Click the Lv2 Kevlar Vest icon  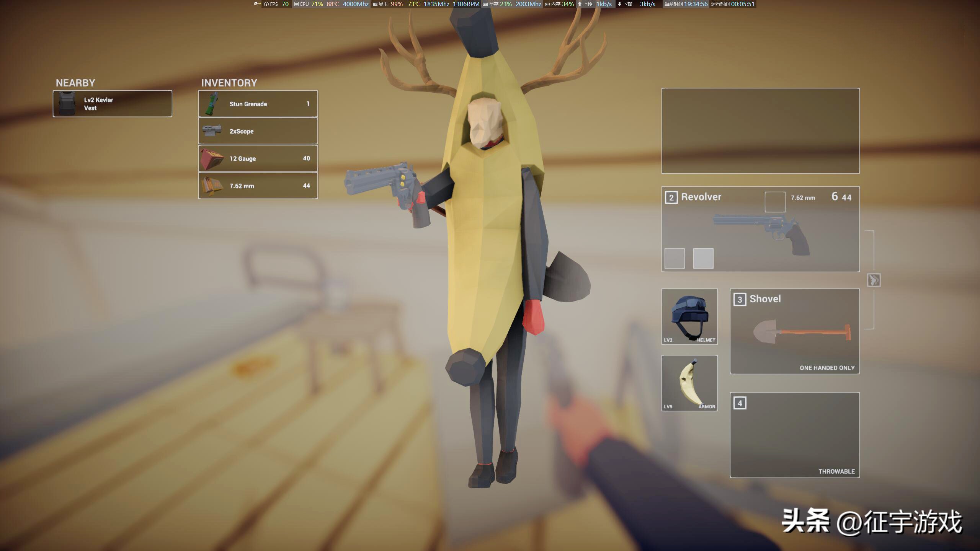67,104
